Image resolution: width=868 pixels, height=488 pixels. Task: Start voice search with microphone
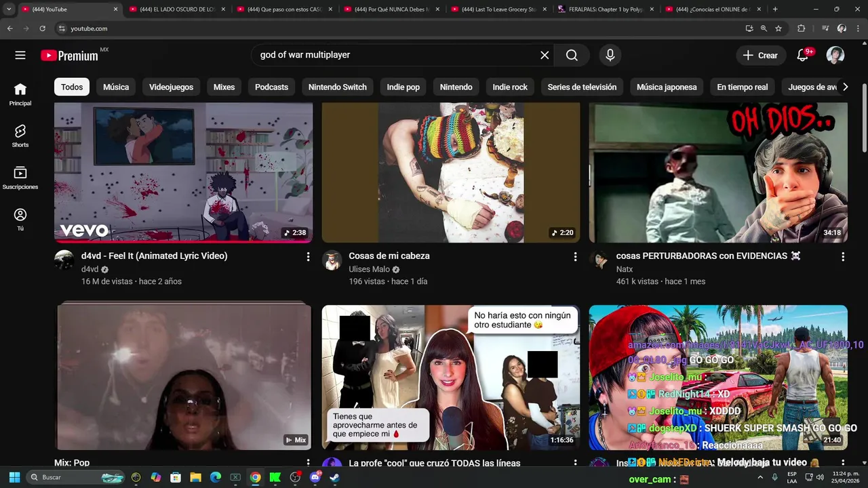coord(610,55)
